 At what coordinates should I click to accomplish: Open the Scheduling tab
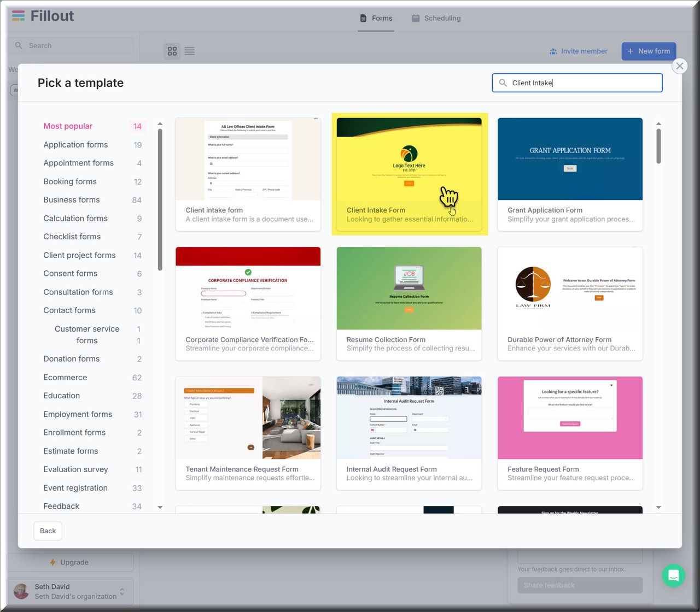(x=436, y=18)
